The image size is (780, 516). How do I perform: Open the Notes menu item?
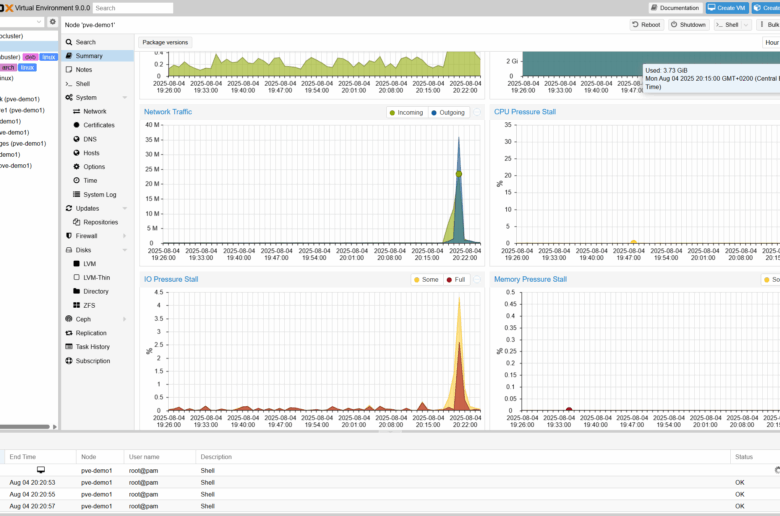point(84,70)
